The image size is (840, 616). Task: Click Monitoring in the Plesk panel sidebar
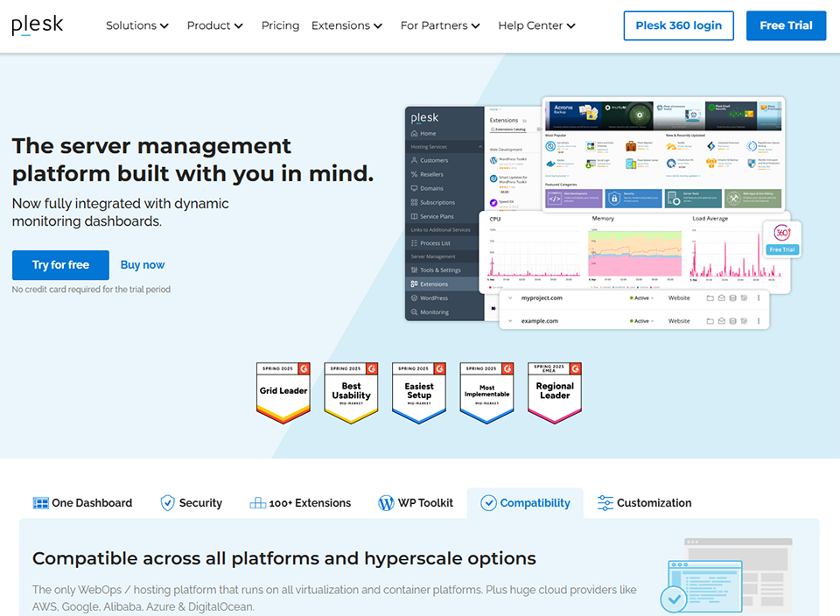click(430, 311)
